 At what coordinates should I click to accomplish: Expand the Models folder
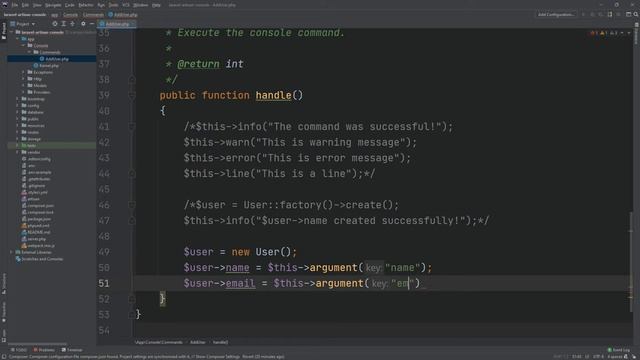[23, 85]
